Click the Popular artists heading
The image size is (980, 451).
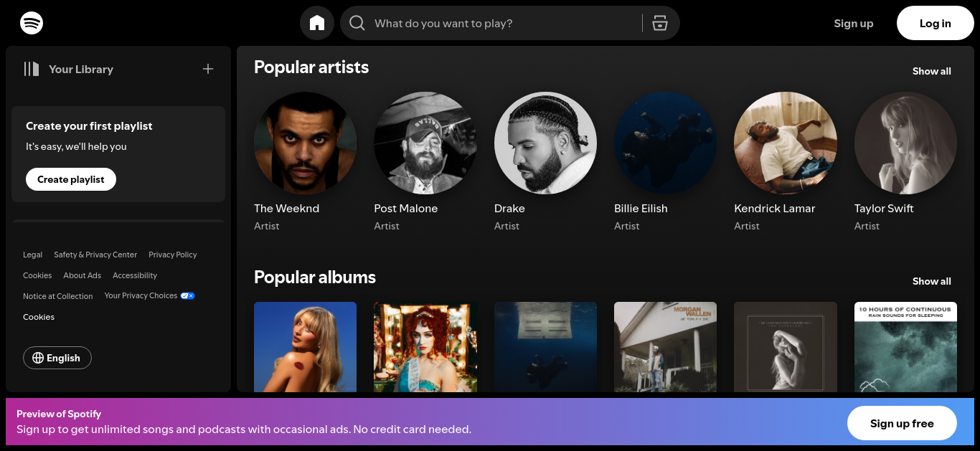click(x=311, y=67)
